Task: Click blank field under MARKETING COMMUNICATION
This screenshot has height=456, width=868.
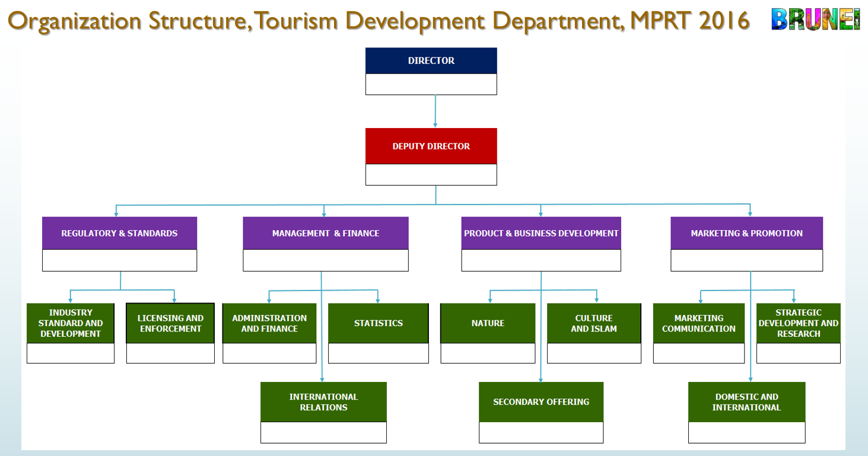Action: click(699, 353)
